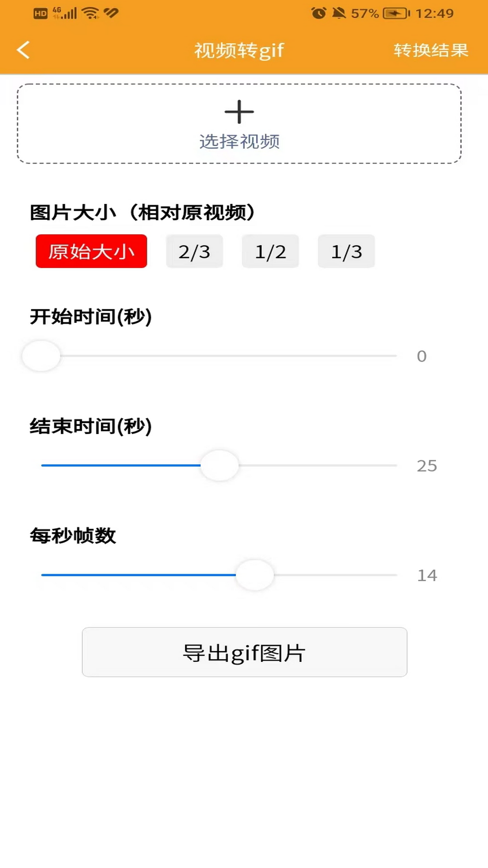
Task: Click the 视频转gif title
Action: point(239,50)
